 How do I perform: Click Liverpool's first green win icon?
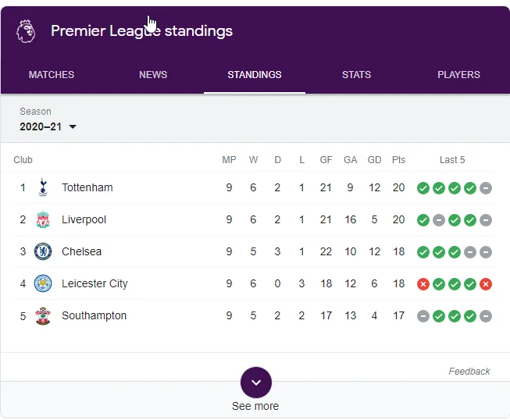423,220
